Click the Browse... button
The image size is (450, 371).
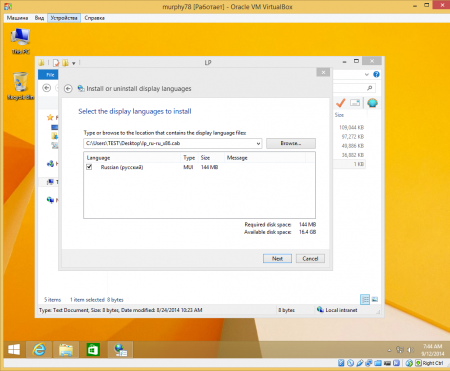[x=291, y=143]
